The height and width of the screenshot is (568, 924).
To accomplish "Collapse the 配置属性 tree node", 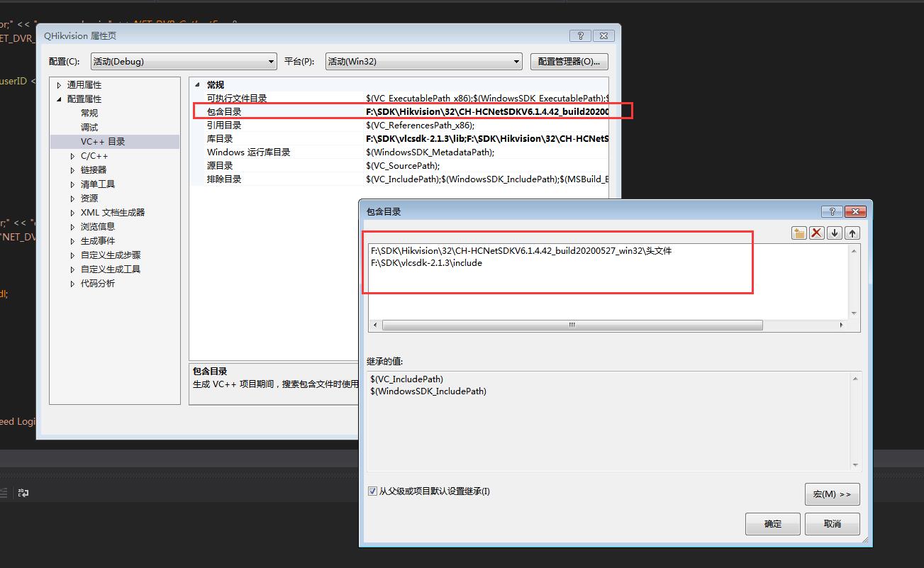I will [x=60, y=99].
